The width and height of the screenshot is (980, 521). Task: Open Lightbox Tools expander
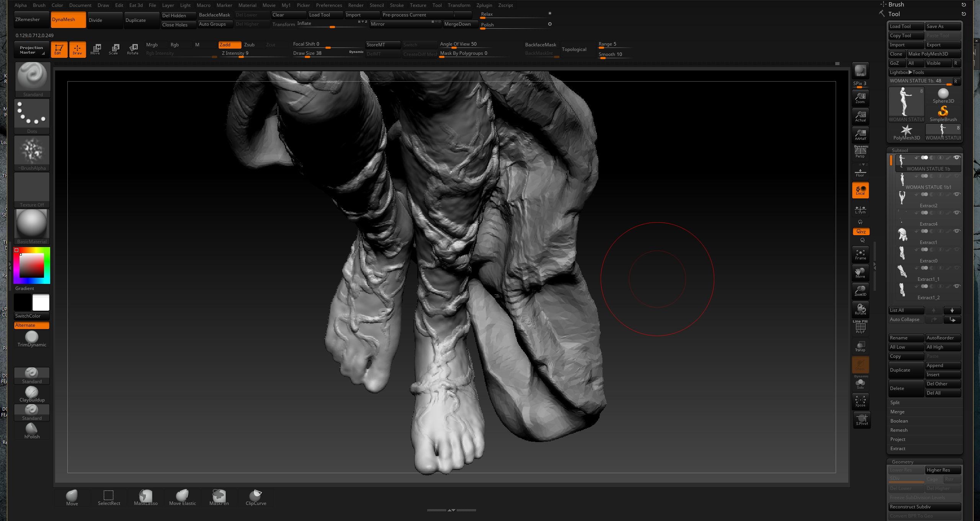(x=907, y=72)
